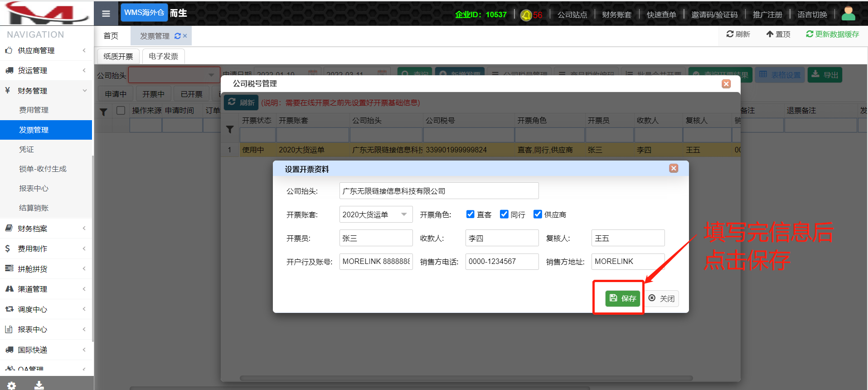Image resolution: width=868 pixels, height=390 pixels.
Task: Toggle the 供应商 role checkbox
Action: 538,214
